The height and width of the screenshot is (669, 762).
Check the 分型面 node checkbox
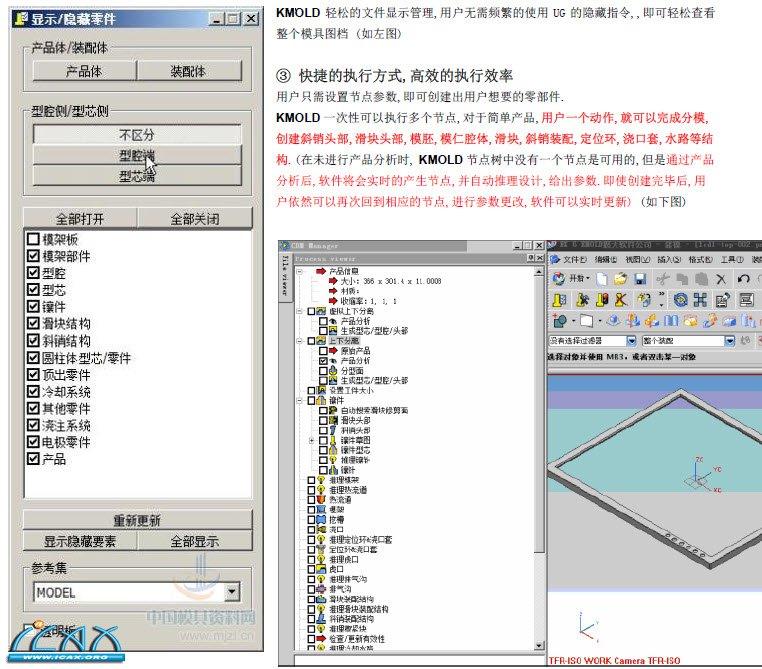click(323, 371)
